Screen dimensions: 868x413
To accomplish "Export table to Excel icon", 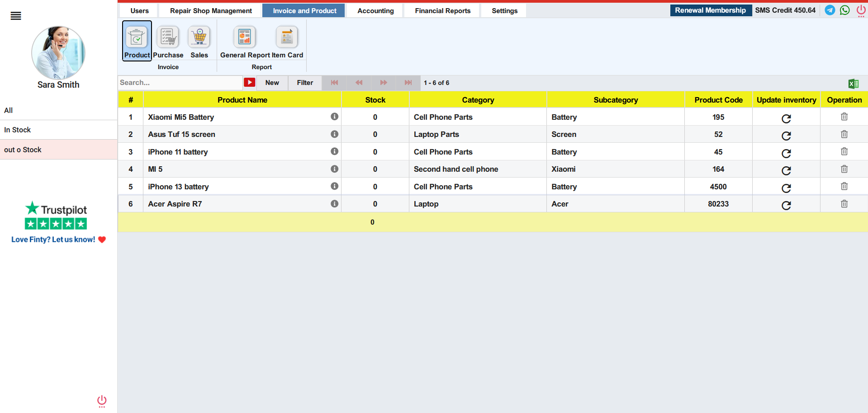I will (854, 84).
